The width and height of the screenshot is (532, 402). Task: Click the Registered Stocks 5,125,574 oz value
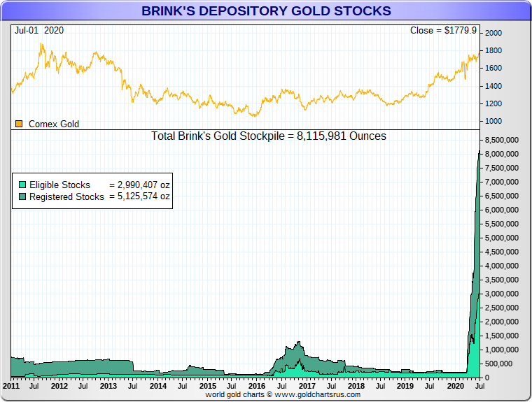click(139, 196)
